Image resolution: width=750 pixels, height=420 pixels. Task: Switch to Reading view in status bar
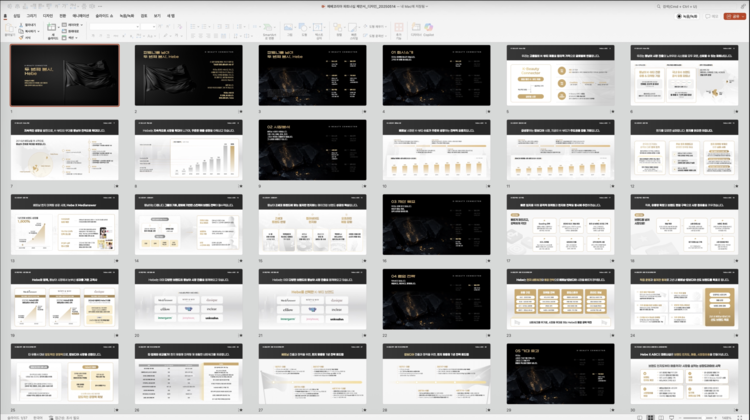[661, 417]
